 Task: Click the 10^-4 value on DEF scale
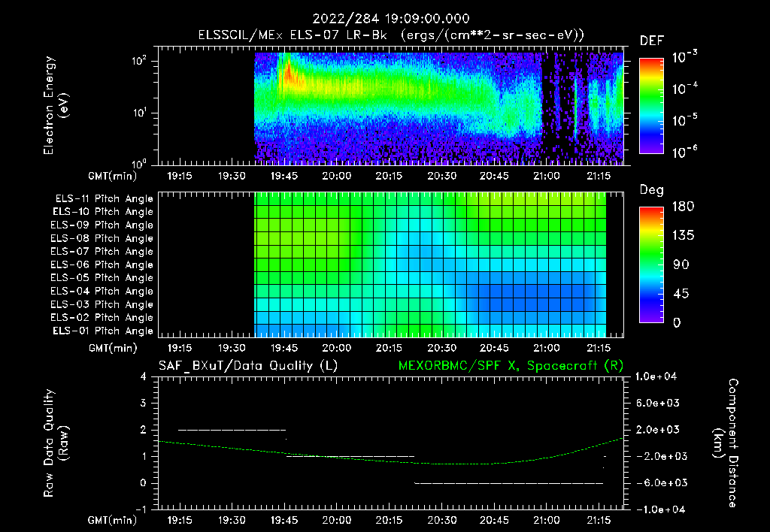click(x=684, y=89)
